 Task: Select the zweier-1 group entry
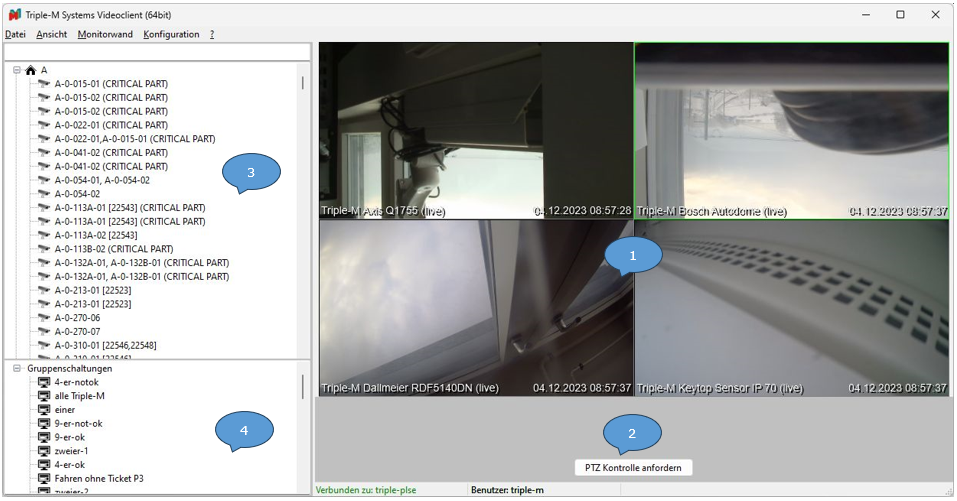[x=72, y=451]
